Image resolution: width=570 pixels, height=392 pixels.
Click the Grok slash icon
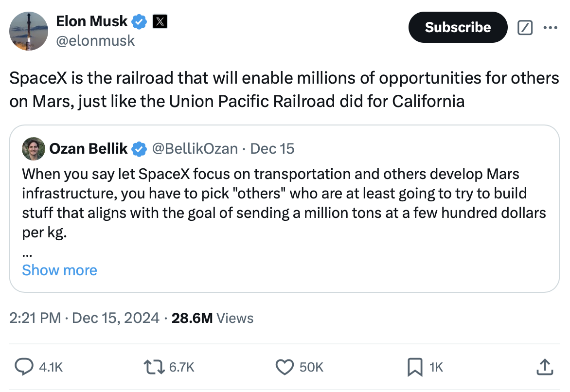(524, 28)
